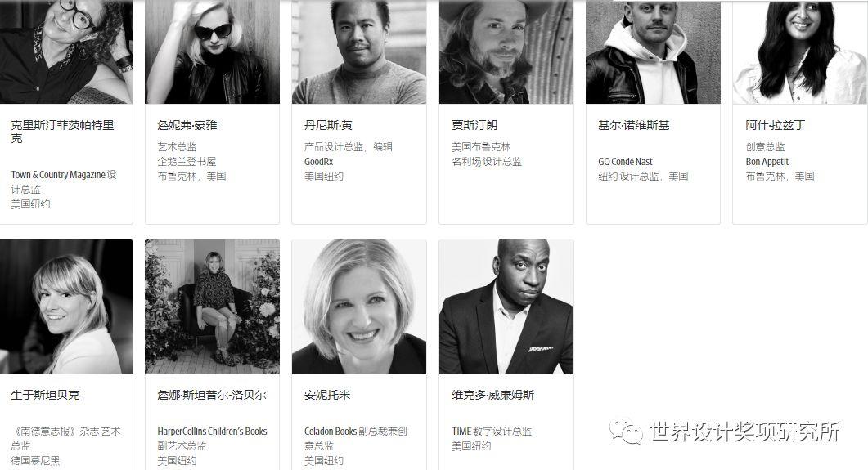This screenshot has height=470, width=868.
Task: Click GQ Condé Nast text
Action: (x=625, y=162)
